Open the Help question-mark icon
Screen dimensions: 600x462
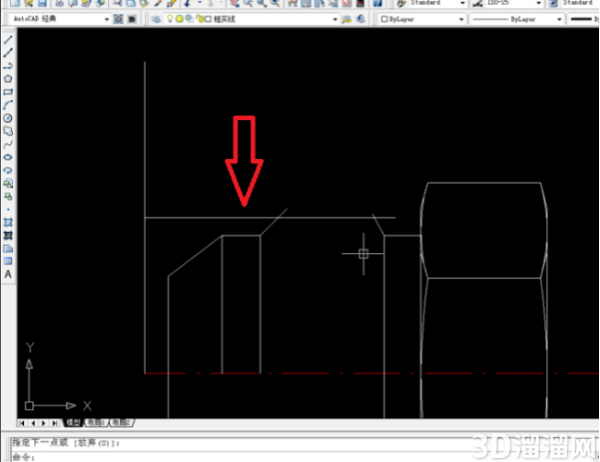pyautogui.click(x=377, y=3)
